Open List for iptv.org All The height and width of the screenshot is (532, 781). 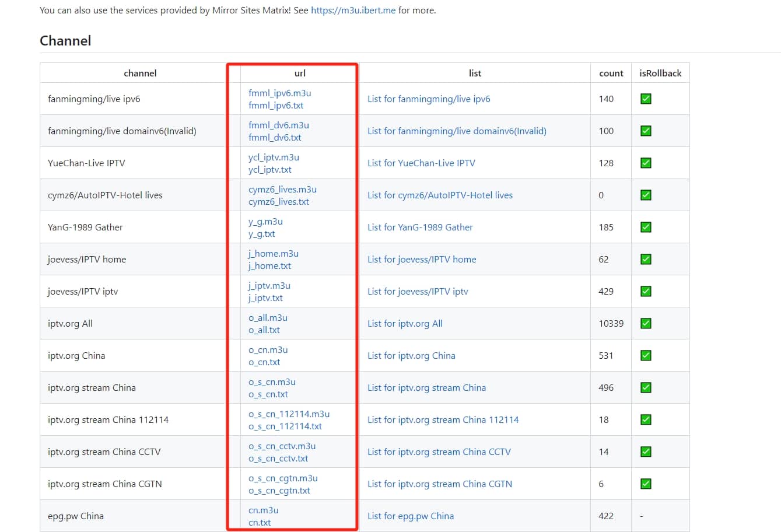[x=405, y=323]
